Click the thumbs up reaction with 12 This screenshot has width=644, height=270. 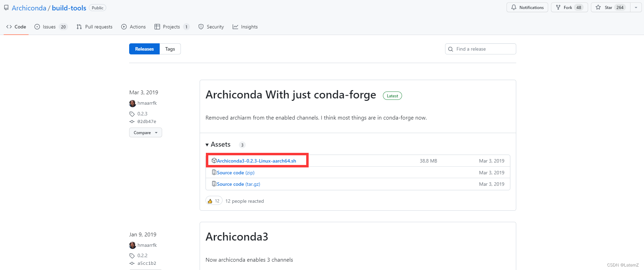(x=214, y=201)
